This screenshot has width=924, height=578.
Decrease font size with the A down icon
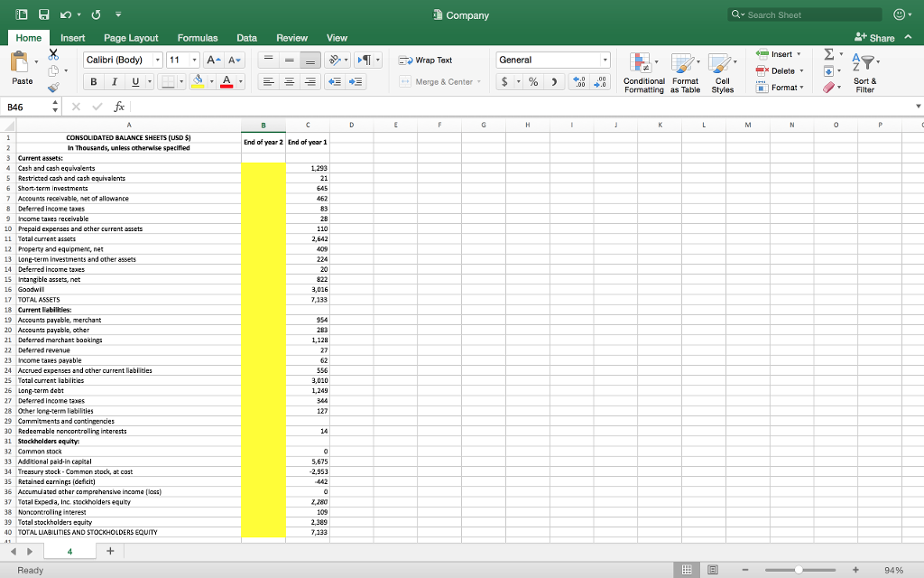tap(235, 60)
